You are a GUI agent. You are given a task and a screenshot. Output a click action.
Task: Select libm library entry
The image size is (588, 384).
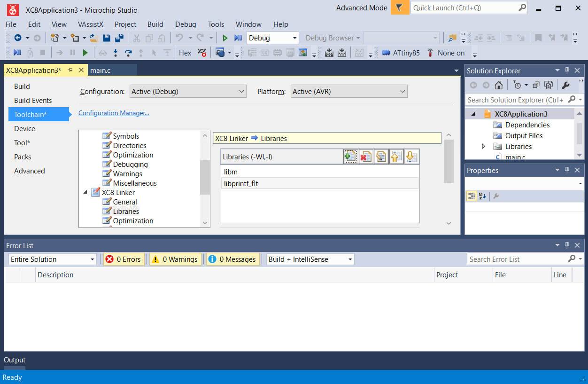(319, 172)
